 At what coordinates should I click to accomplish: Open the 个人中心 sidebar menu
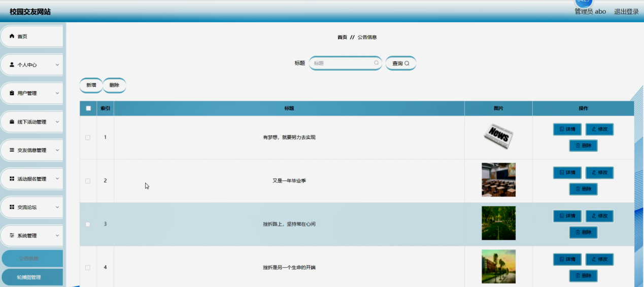[31, 65]
